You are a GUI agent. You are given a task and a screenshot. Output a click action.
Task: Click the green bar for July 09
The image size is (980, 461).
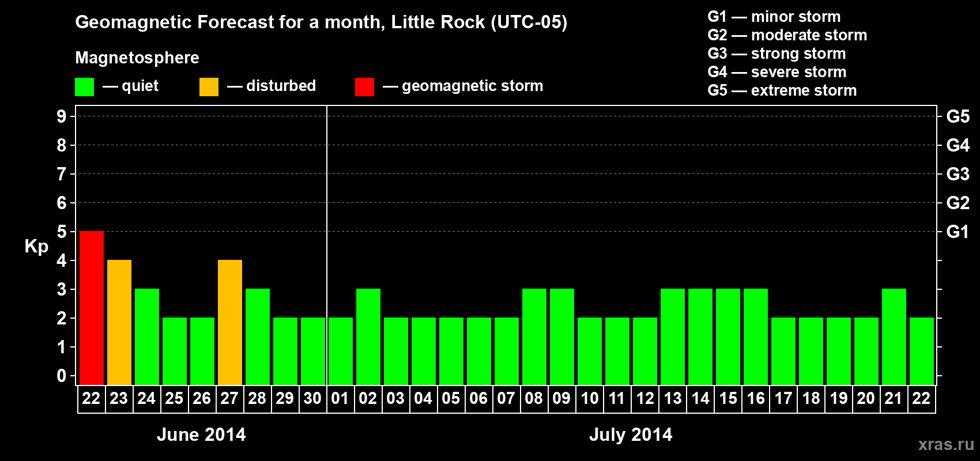tap(562, 337)
